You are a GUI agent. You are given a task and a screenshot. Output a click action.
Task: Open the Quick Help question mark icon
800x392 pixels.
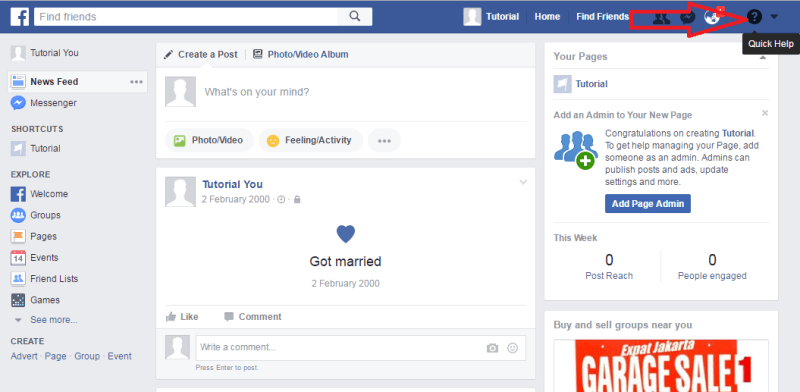[754, 17]
